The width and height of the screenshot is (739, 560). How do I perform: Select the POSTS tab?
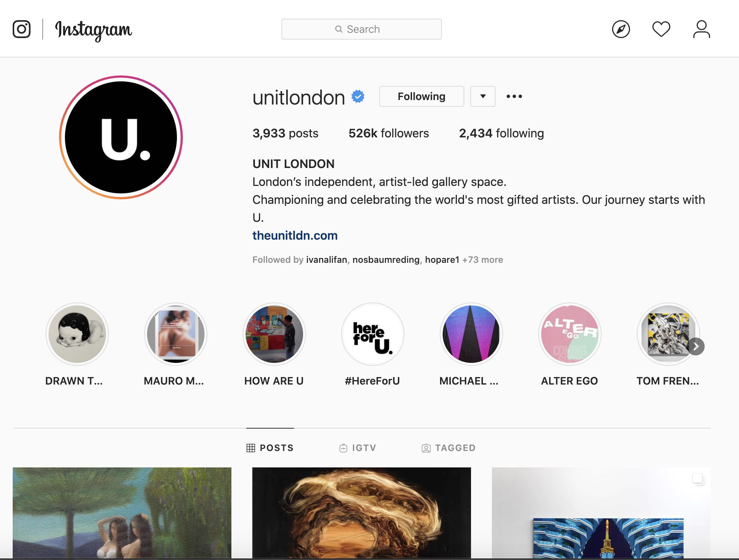click(x=270, y=448)
